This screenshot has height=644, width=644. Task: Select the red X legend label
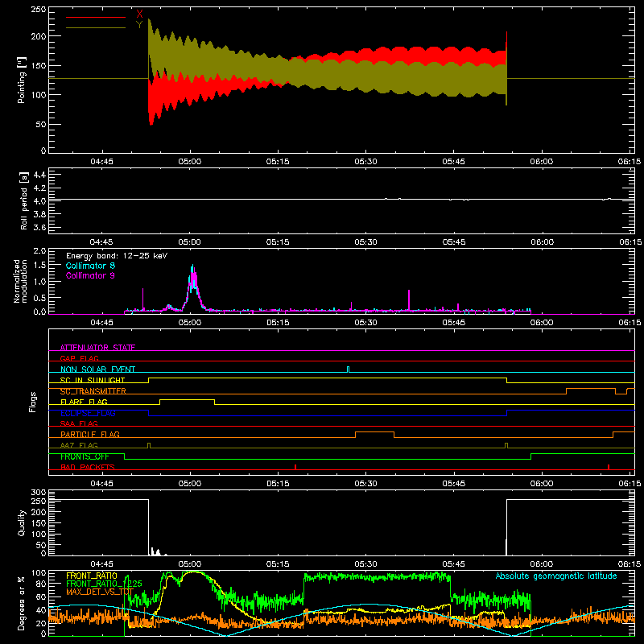click(x=139, y=14)
